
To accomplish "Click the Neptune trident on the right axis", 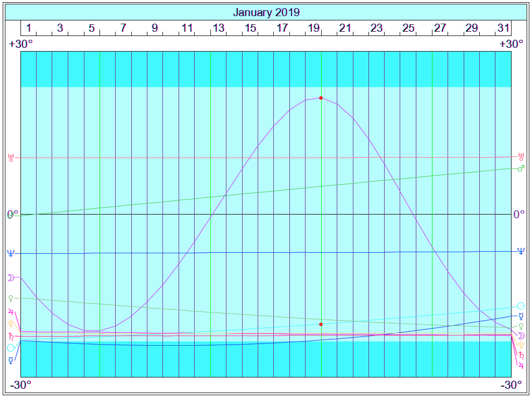I will [x=521, y=251].
